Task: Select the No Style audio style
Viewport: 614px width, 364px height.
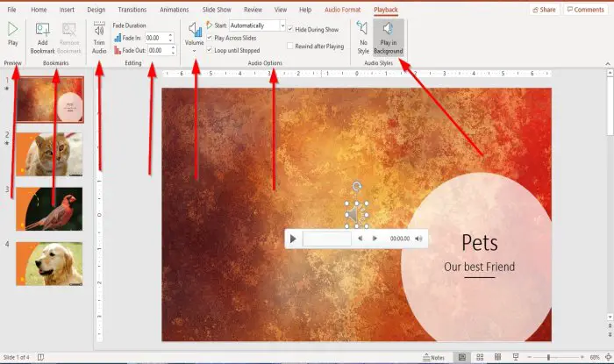Action: point(363,38)
